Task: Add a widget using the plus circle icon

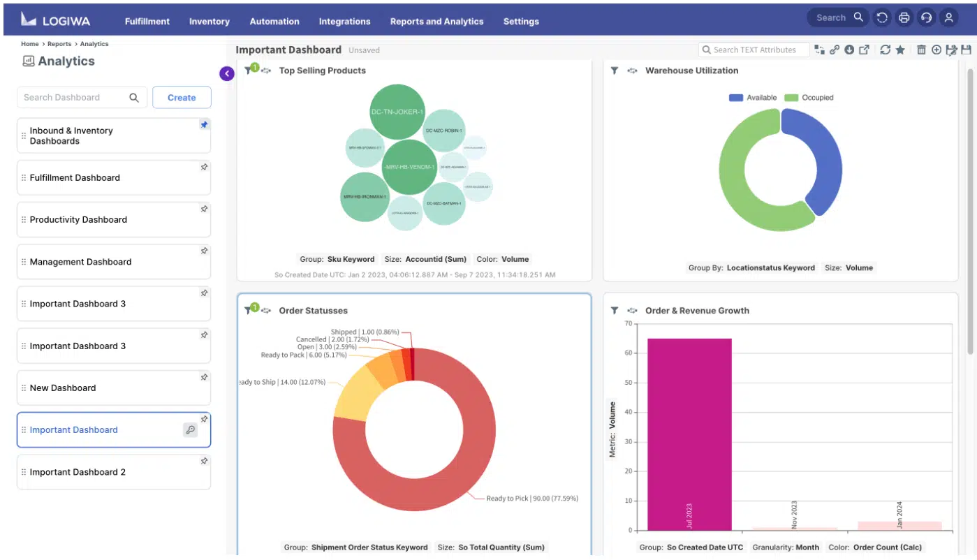Action: click(x=936, y=50)
